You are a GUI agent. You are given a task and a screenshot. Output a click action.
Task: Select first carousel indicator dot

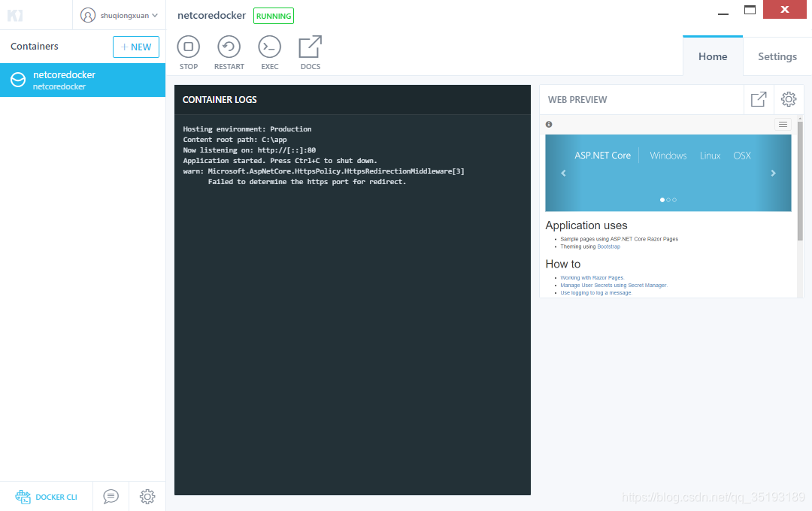coord(662,200)
